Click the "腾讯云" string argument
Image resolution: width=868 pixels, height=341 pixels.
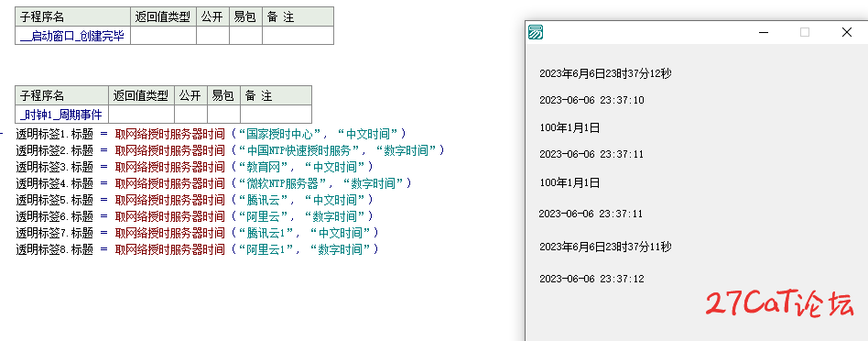(265, 200)
